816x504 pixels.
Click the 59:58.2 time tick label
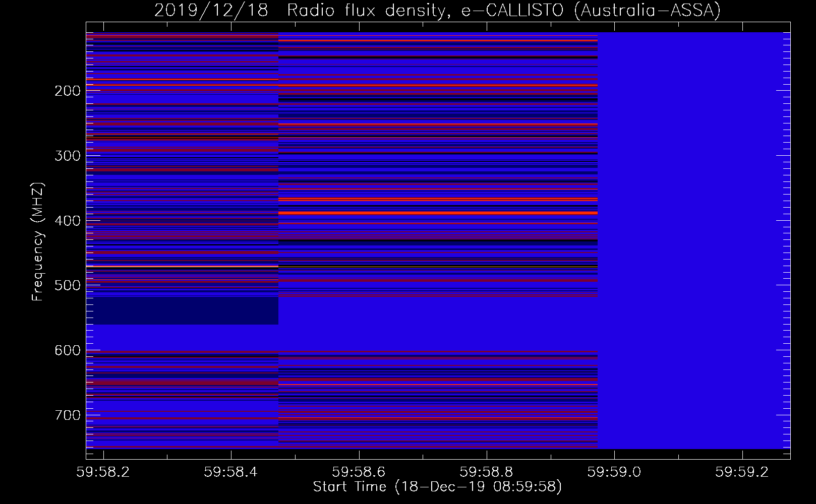(x=103, y=472)
